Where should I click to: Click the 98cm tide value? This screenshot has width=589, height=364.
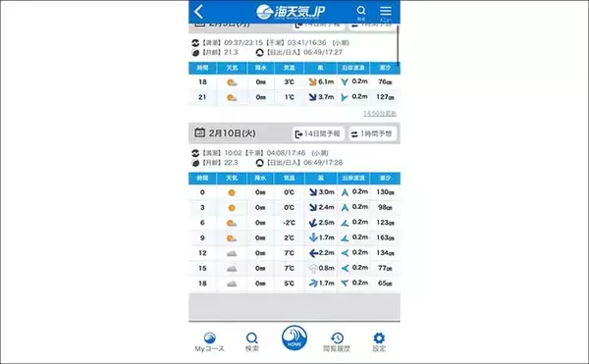pyautogui.click(x=385, y=208)
